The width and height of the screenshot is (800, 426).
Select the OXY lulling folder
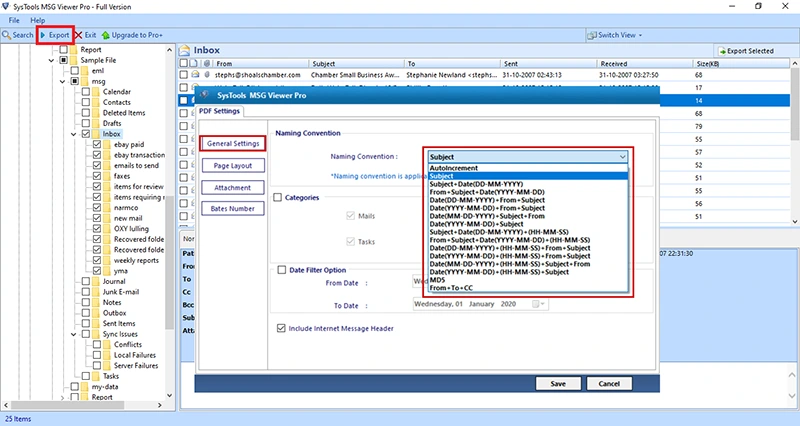[131, 229]
